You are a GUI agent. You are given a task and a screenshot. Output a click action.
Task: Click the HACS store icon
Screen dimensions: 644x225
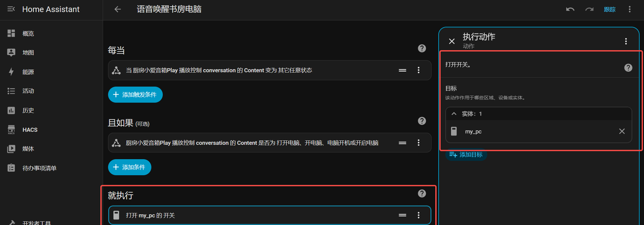coord(11,130)
